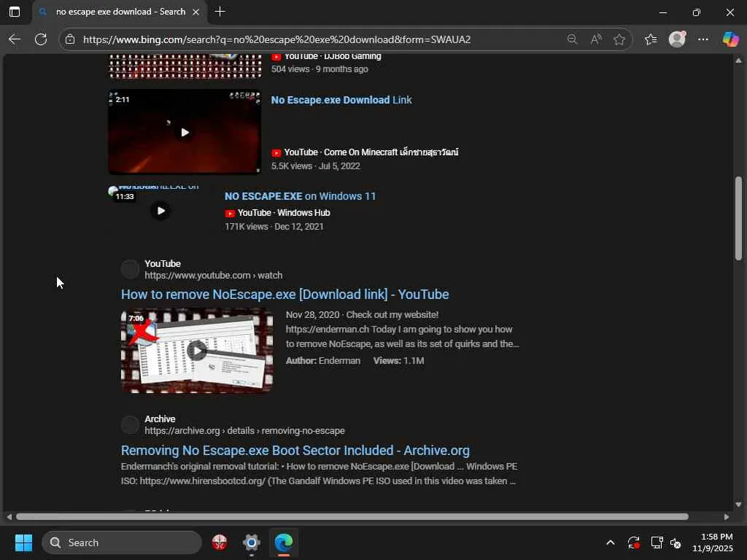Activate Read aloud icon in address bar
This screenshot has width=747, height=560.
[595, 39]
